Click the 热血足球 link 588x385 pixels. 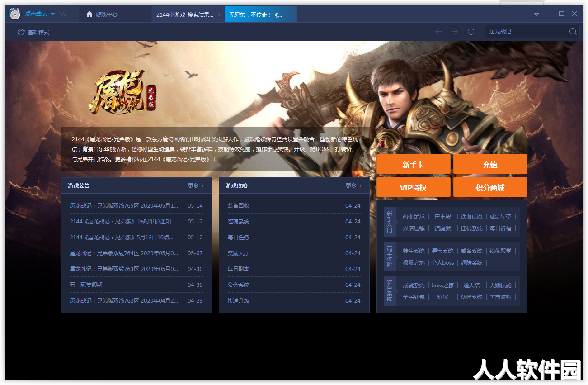414,217
